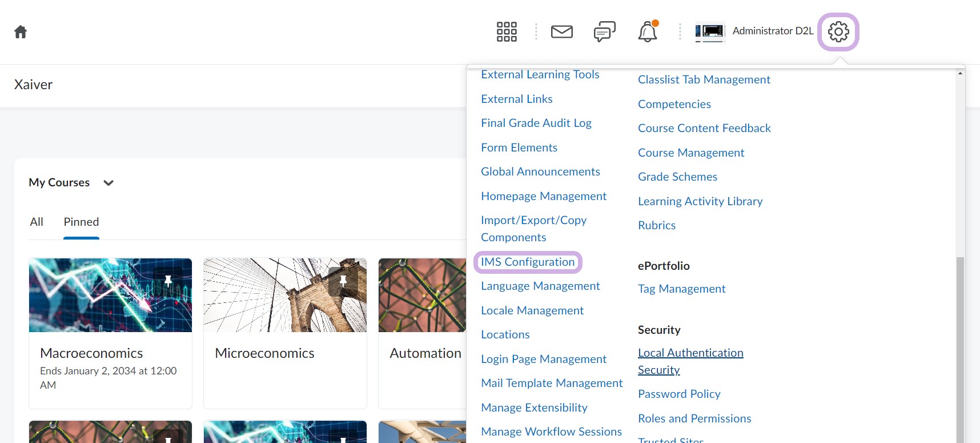Screen dimensions: 980x443
Task: Open Language Management tool
Action: [x=540, y=286]
